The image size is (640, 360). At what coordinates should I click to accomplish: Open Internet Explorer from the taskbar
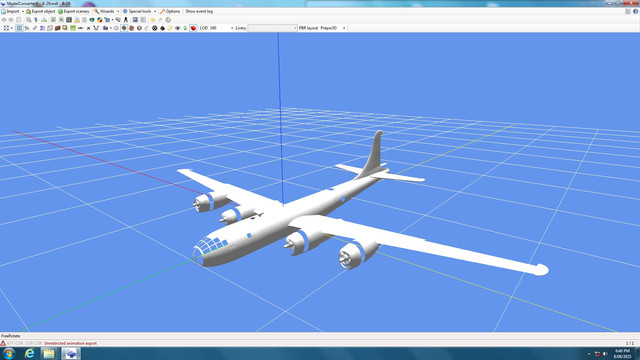tap(29, 353)
